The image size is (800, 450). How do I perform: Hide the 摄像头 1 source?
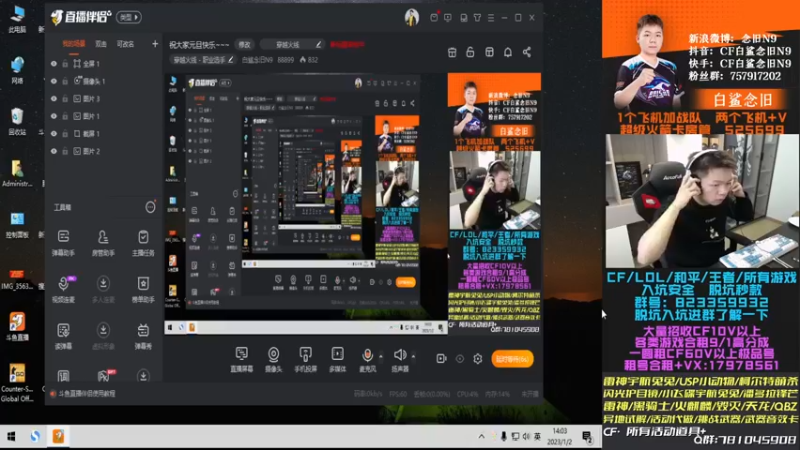tap(54, 81)
